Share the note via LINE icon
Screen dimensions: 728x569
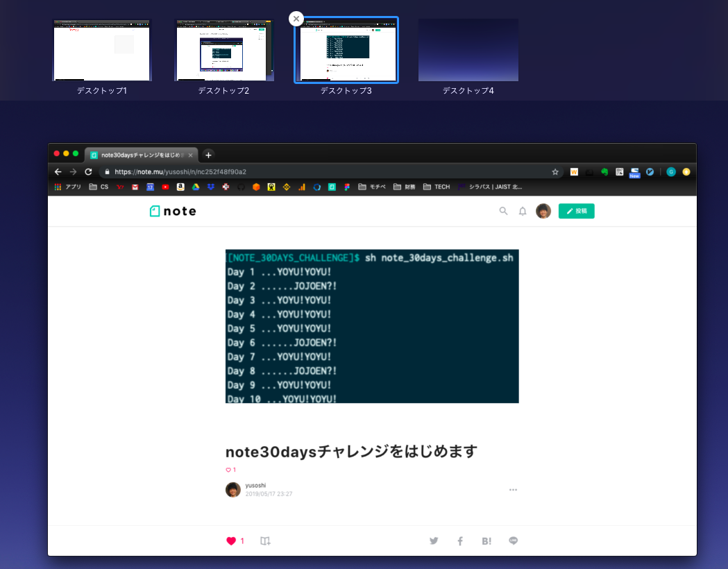513,541
